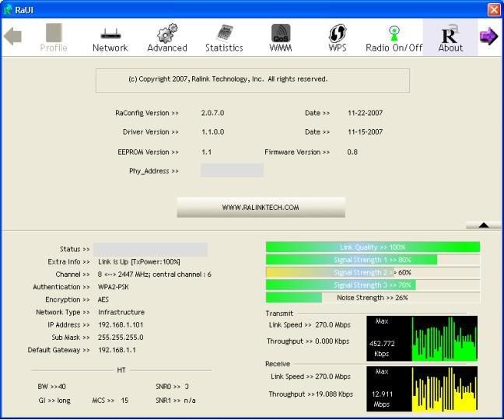This screenshot has width=504, height=420.
Task: Open the WMM QoS icon
Action: (281, 37)
